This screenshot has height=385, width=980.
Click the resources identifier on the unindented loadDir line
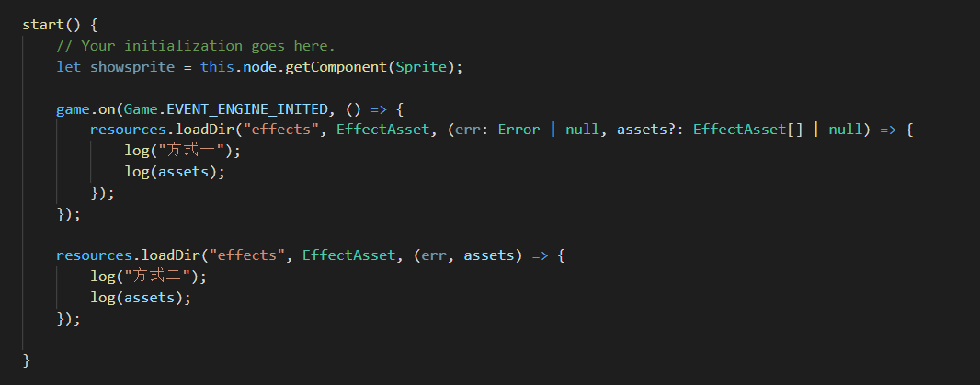tap(94, 255)
